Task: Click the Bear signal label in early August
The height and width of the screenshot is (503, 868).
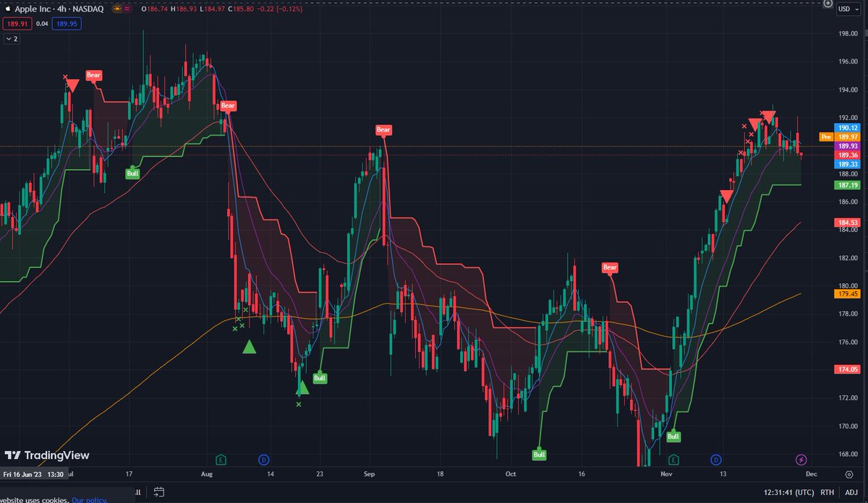Action: 229,106
